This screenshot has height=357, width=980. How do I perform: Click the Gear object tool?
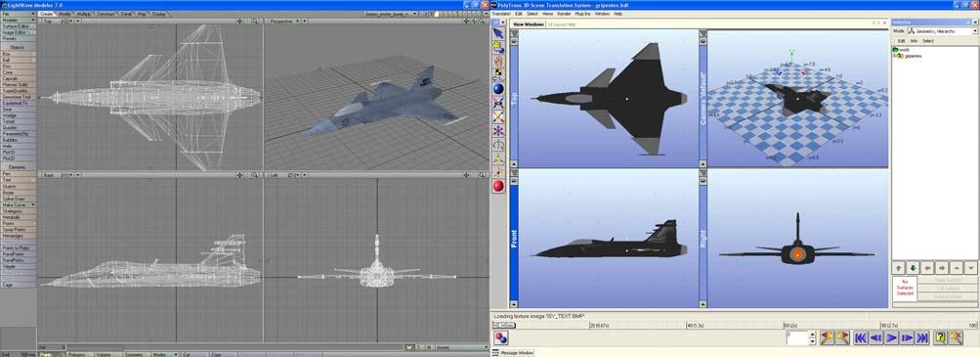pos(19,110)
